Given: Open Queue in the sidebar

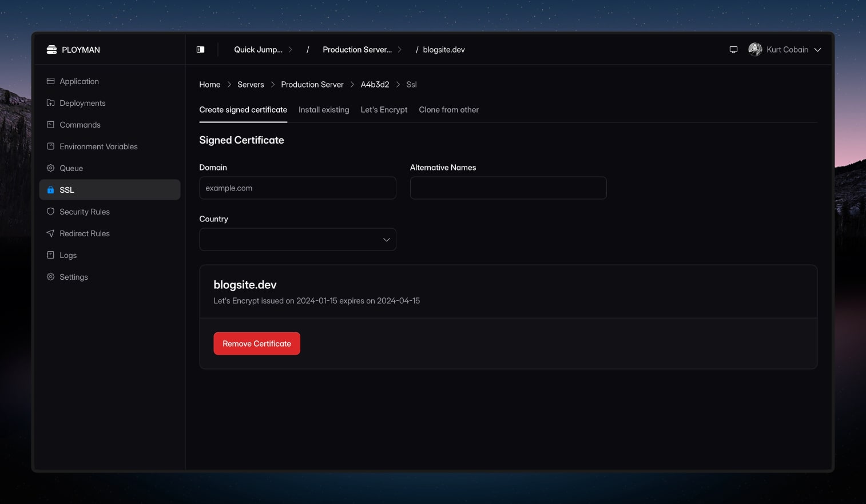Looking at the screenshot, I should (x=110, y=168).
